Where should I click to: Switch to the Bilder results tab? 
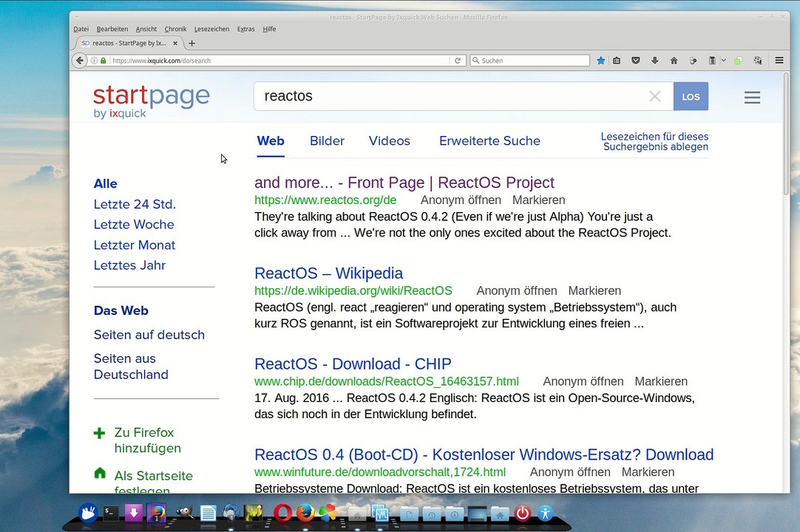tap(327, 141)
